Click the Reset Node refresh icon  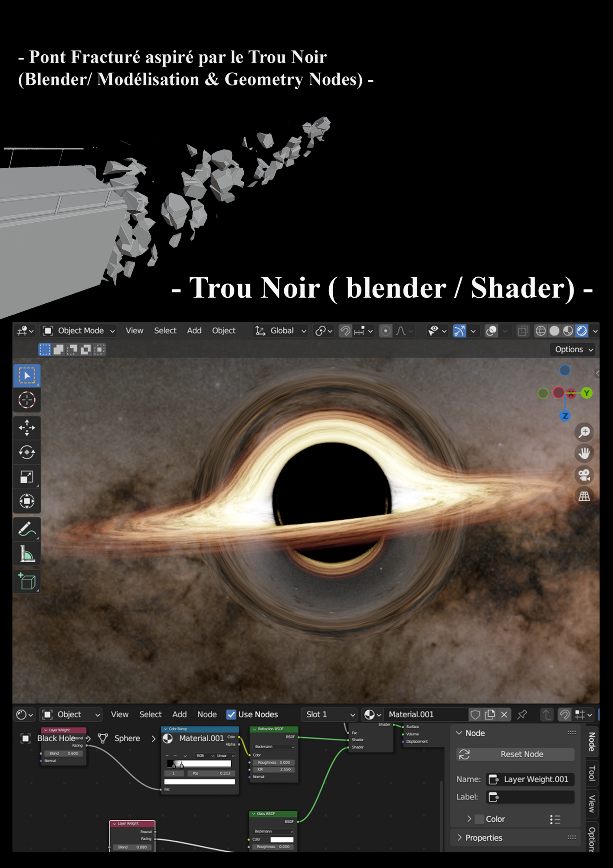[x=464, y=754]
